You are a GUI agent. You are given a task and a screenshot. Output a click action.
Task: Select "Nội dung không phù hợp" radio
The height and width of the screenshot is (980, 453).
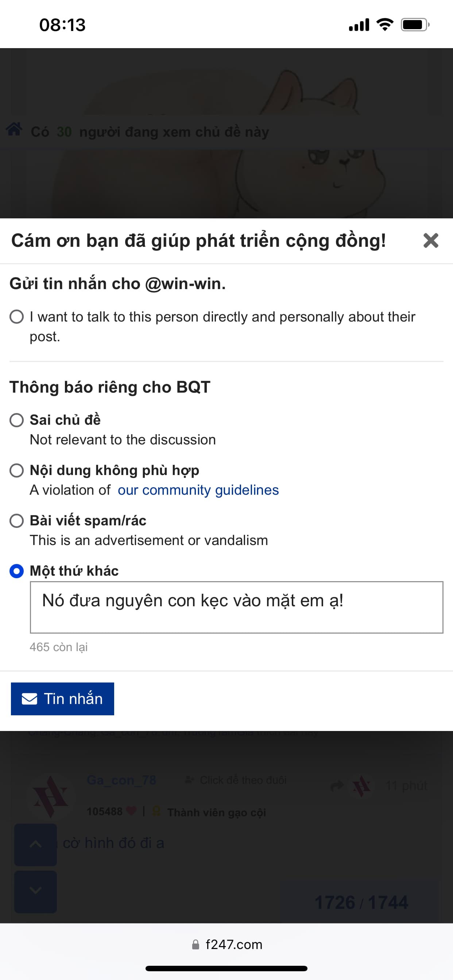tap(16, 470)
